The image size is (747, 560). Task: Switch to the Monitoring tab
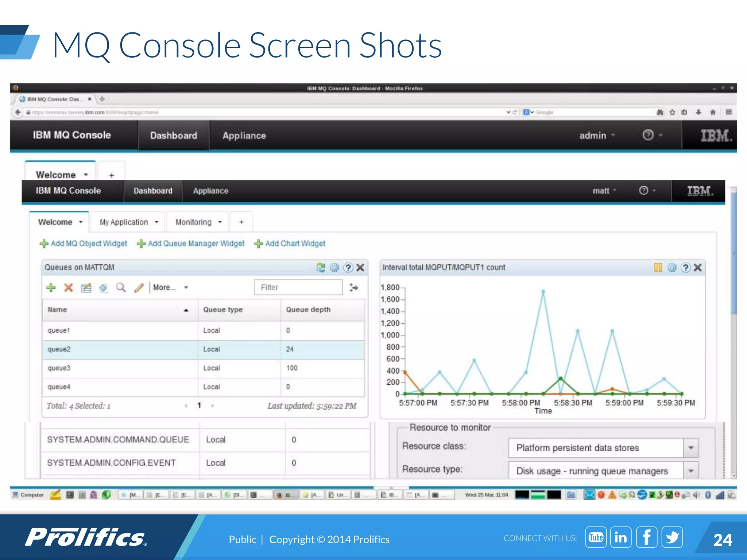coord(193,222)
